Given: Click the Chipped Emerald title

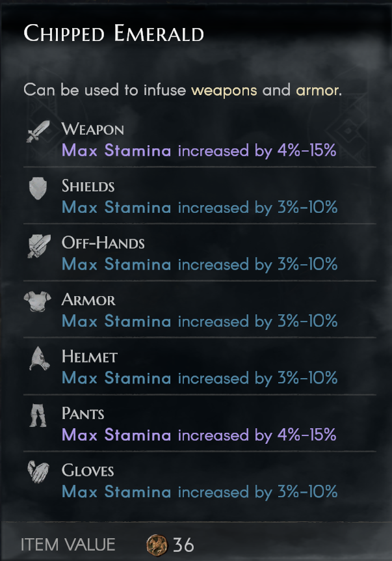Looking at the screenshot, I should click(114, 33).
